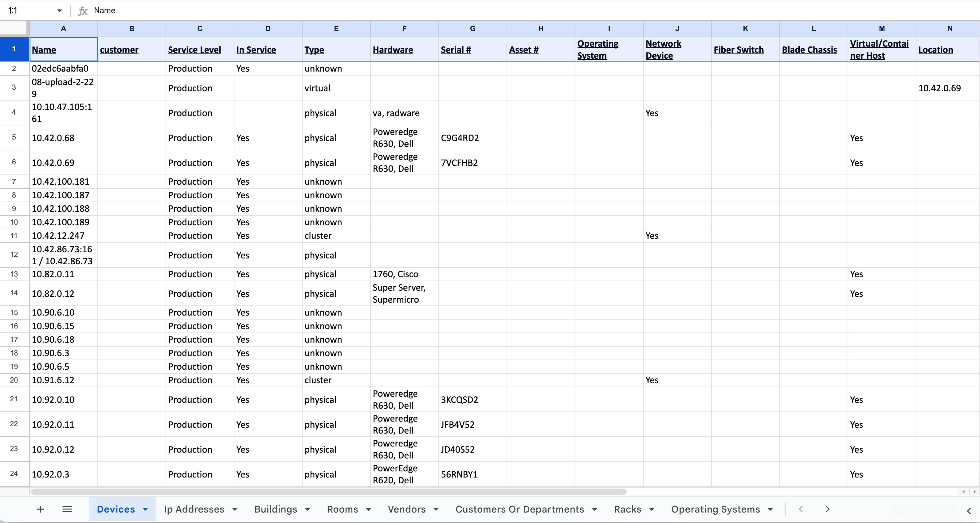Open Racks tab dropdown arrow
This screenshot has height=523, width=980.
652,509
